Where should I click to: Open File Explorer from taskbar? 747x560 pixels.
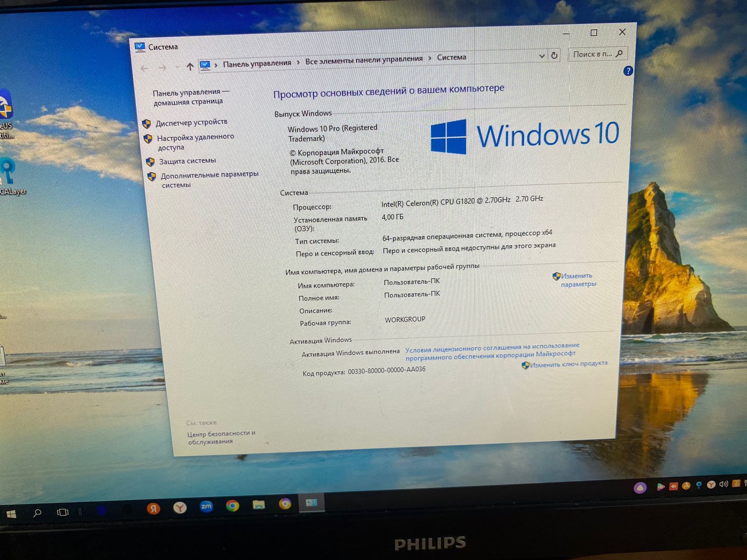pyautogui.click(x=259, y=504)
